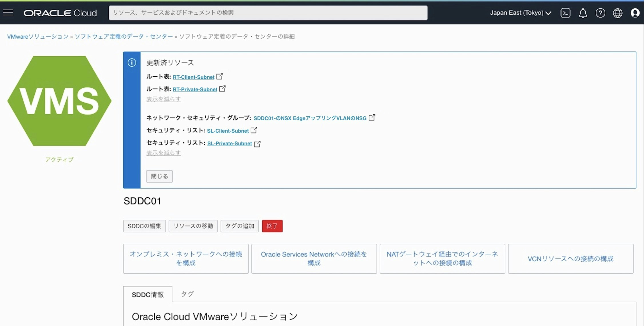The width and height of the screenshot is (644, 326).
Task: Open SL-Private-Subnet via its external link icon
Action: [x=257, y=144]
